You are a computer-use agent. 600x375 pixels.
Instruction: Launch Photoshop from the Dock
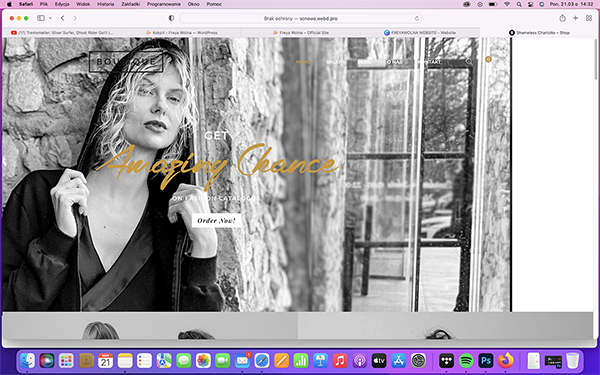tap(486, 360)
